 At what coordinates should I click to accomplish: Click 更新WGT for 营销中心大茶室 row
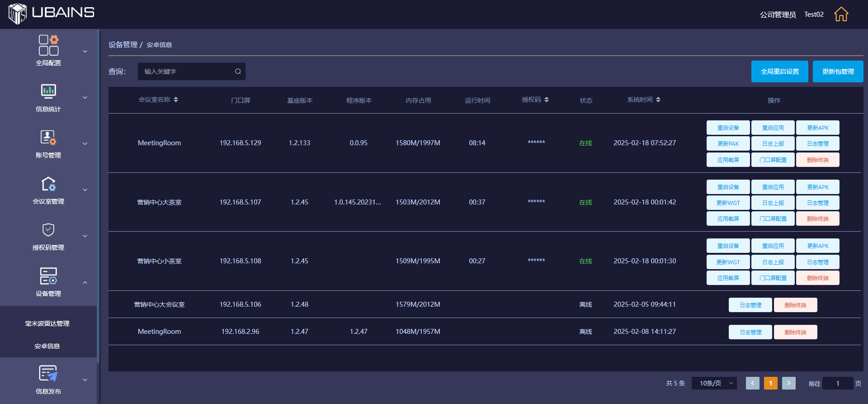[728, 203]
